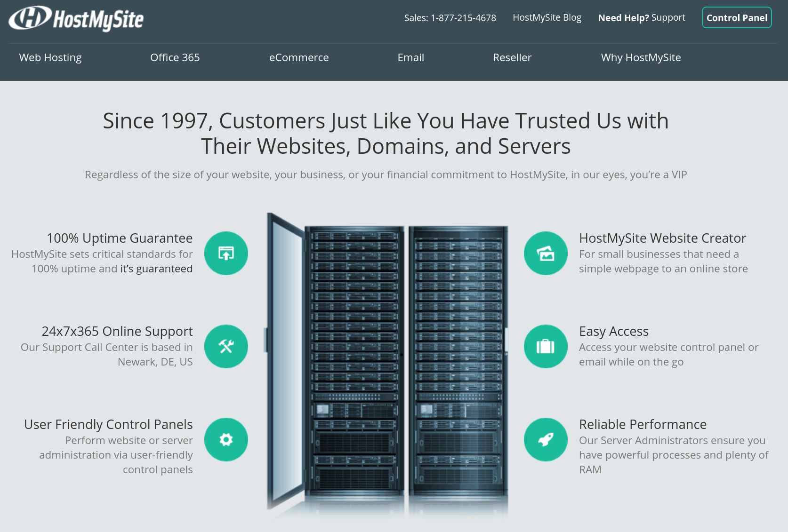Click the "it's guaranteed" text
Screen dimensions: 788x532
[157, 269]
